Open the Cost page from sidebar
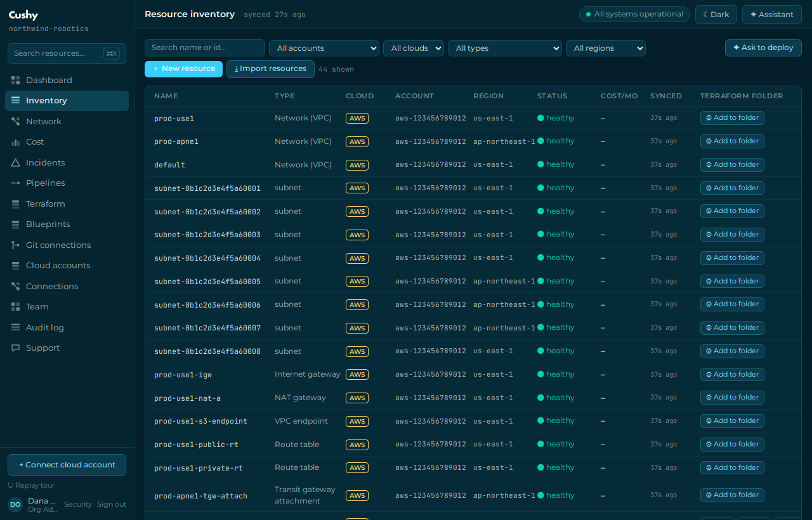This screenshot has height=520, width=812. tap(67, 142)
